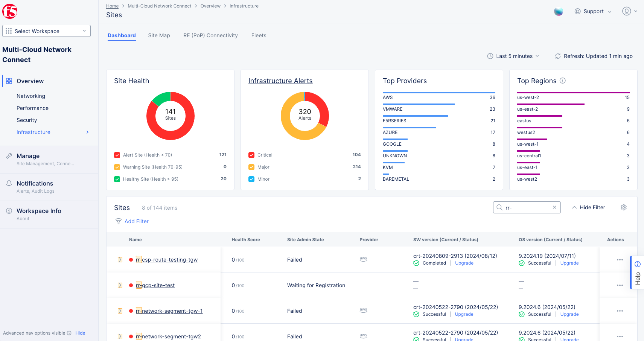Viewport: 644px width, 341px height.
Task: Expand the rr-gcp-site-test row
Action: tap(120, 285)
